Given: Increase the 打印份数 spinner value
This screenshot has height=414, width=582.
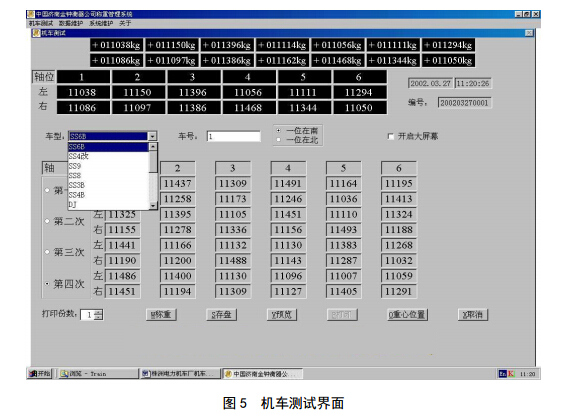Looking at the screenshot, I should coord(98,312).
